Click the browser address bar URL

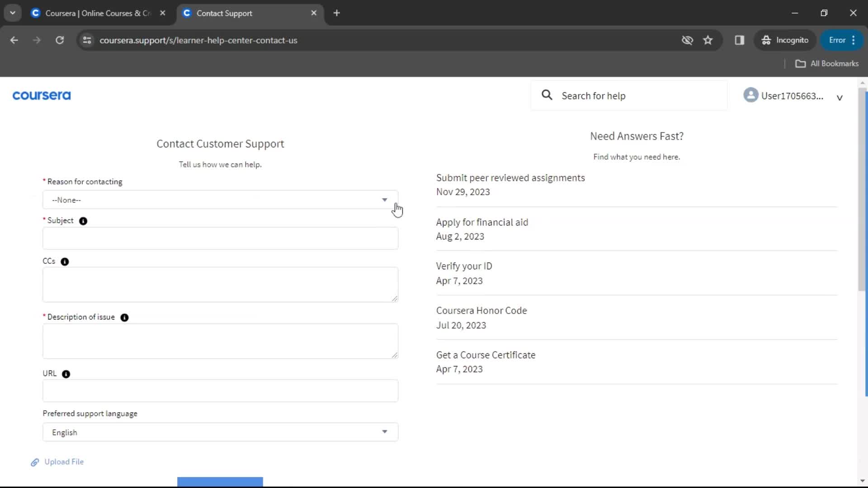198,40
